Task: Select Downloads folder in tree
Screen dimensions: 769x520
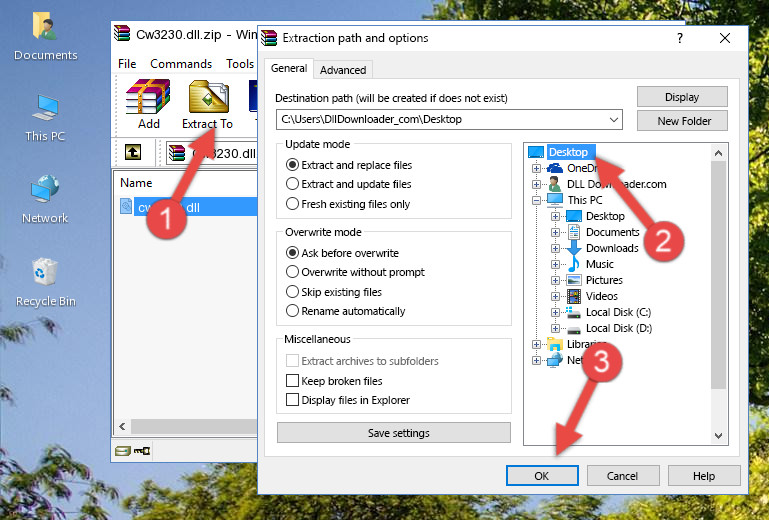Action: pyautogui.click(x=612, y=248)
